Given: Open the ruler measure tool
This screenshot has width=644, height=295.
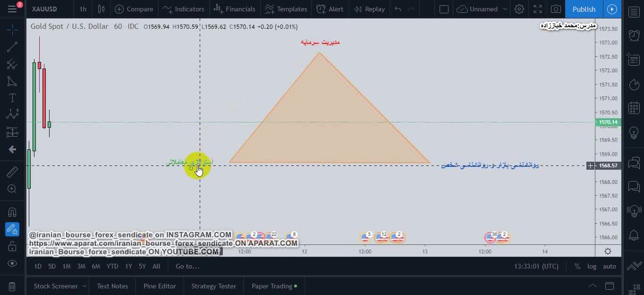Looking at the screenshot, I should [12, 172].
